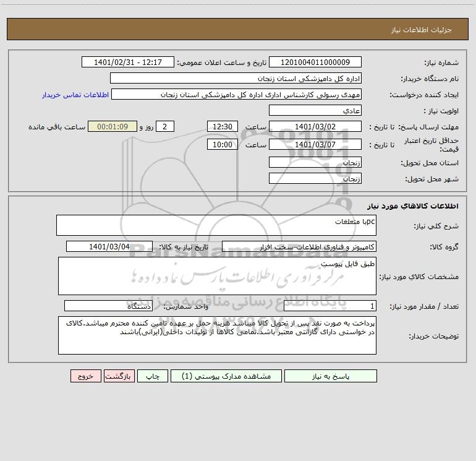Click the goods specification box طبق فایل پیوست
Screen dimensions: 476x461
[x=217, y=276]
